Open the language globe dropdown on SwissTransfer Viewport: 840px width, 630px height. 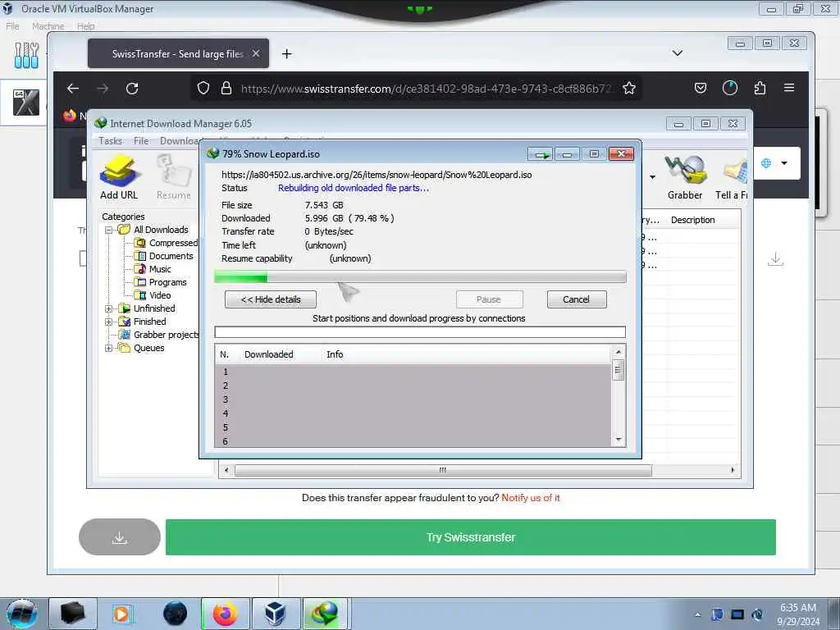pyautogui.click(x=774, y=163)
